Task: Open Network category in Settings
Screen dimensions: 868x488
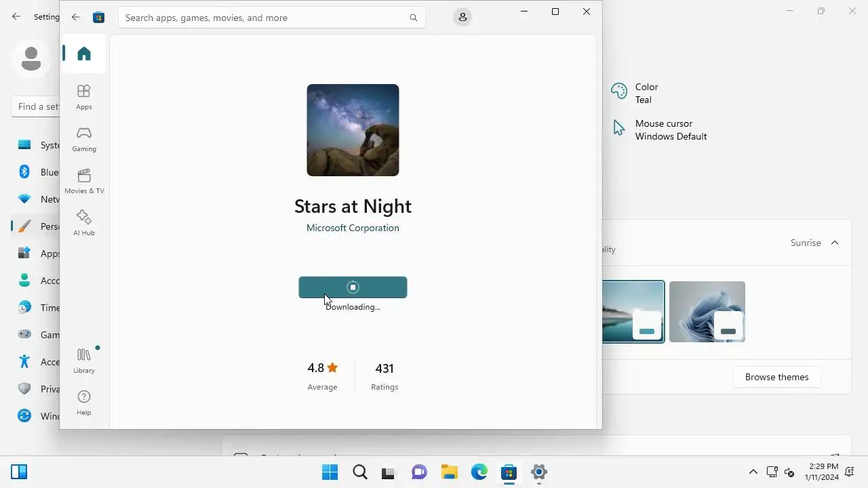Action: 35,199
